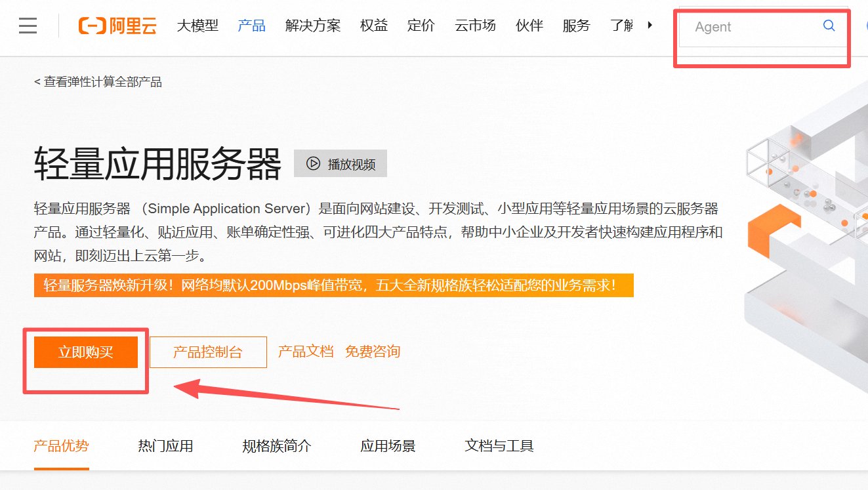
Task: Open the 产品控制台 button
Action: tap(208, 352)
